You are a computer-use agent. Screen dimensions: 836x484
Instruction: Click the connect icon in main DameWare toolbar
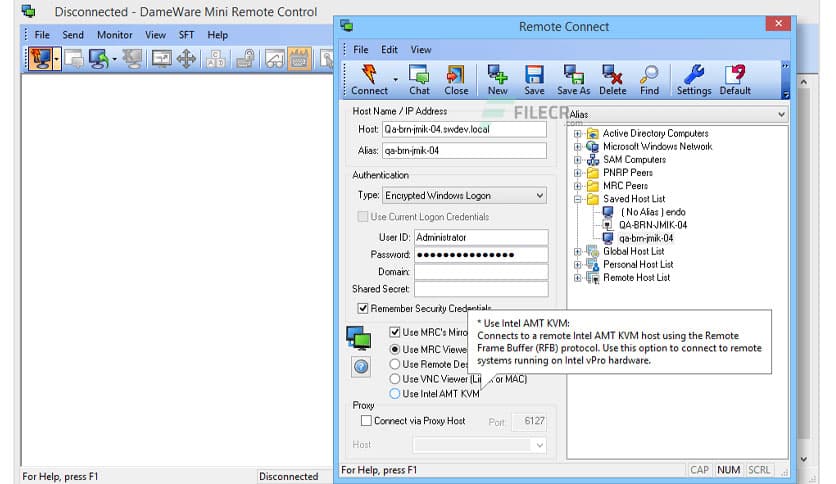[41, 59]
